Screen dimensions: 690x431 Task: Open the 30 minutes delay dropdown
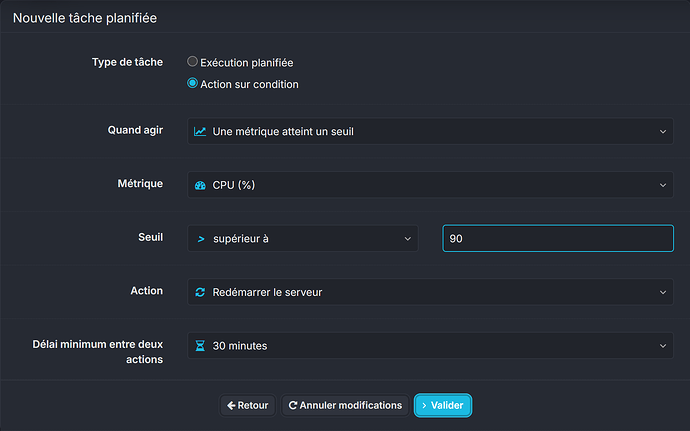click(x=430, y=346)
